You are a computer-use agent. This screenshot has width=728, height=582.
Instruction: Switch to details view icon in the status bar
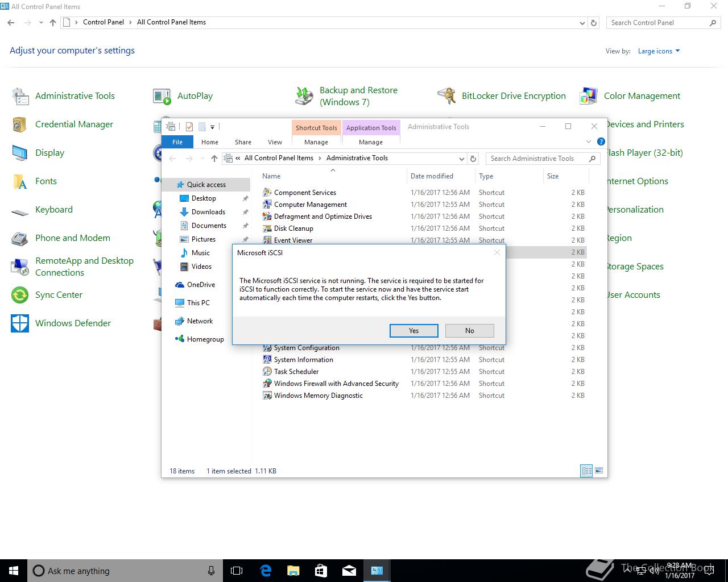pos(586,471)
